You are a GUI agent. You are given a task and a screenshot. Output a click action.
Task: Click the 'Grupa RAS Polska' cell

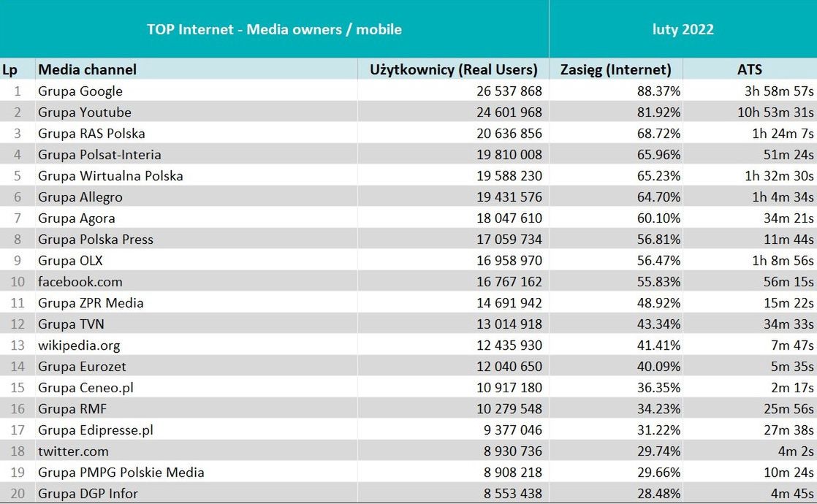click(91, 134)
